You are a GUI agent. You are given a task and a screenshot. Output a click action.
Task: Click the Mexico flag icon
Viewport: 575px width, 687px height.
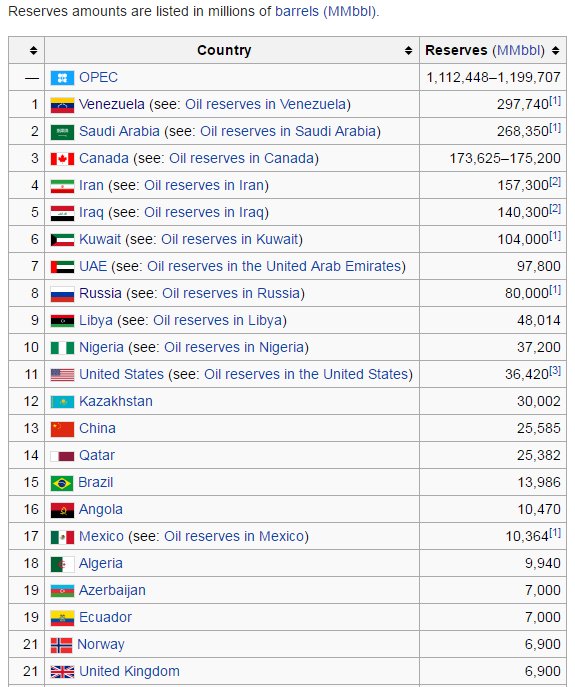(x=62, y=537)
